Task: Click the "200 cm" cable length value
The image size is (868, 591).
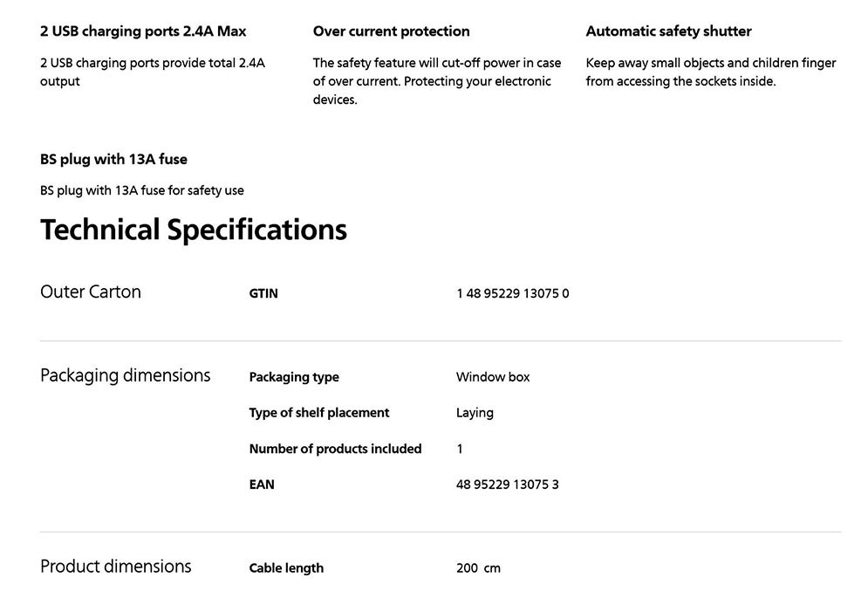Action: [x=478, y=568]
